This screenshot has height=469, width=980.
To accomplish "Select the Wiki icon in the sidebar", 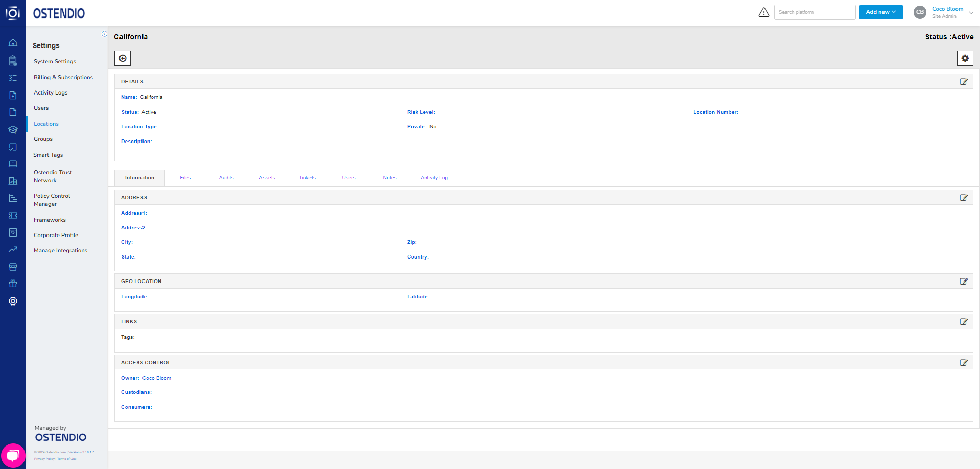I will point(13,232).
